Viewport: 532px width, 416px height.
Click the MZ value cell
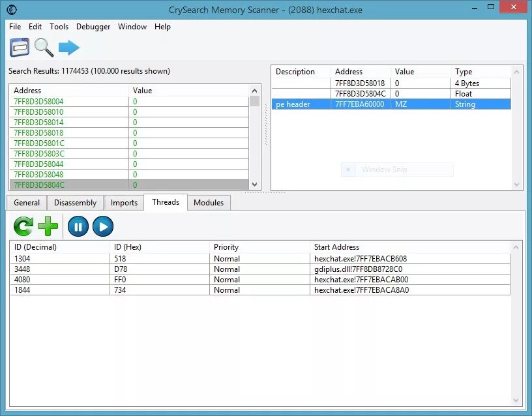pyautogui.click(x=421, y=104)
